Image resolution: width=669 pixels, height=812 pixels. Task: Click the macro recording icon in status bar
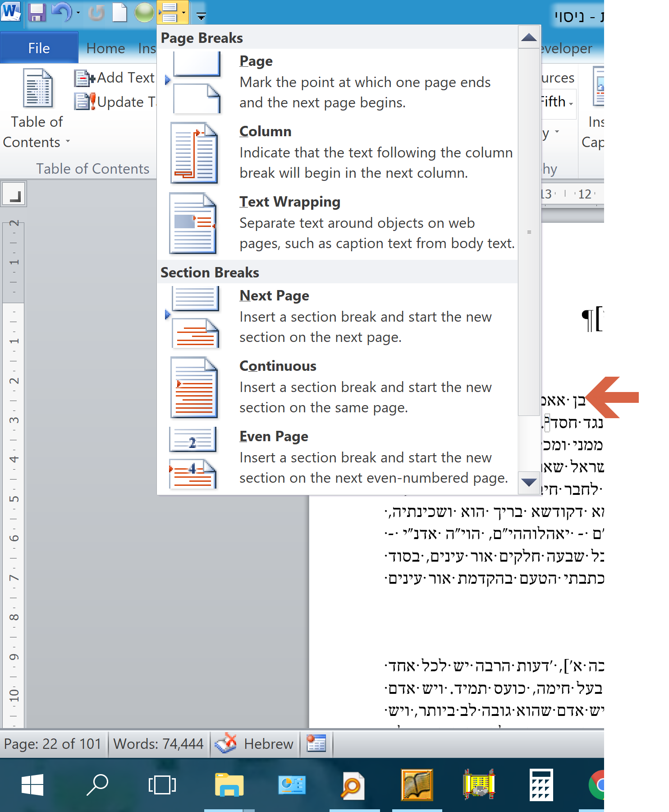316,743
